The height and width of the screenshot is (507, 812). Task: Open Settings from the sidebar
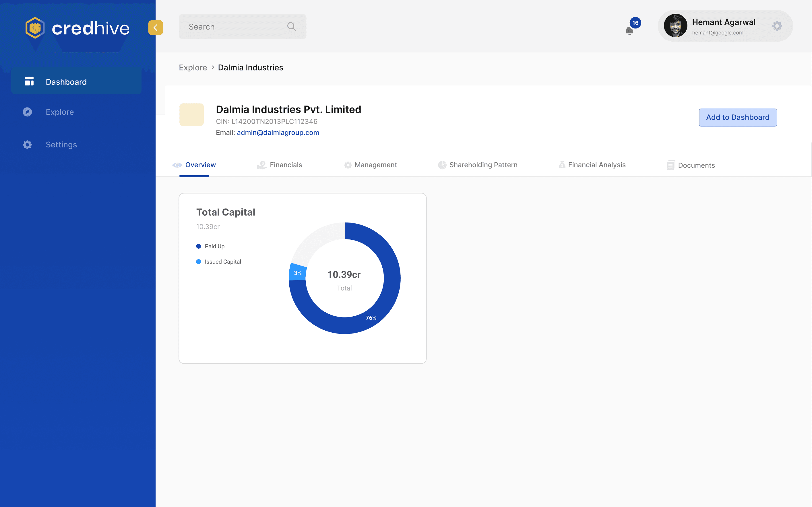pos(61,145)
